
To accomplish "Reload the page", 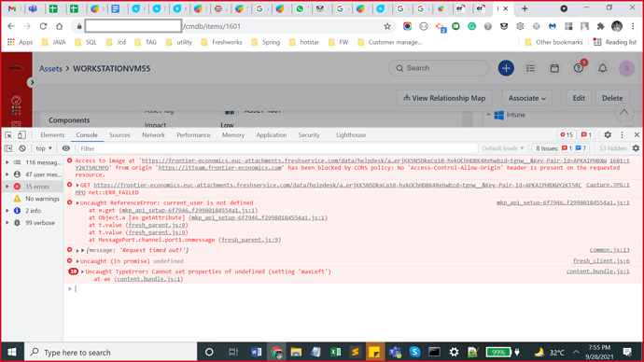I will 43,26.
